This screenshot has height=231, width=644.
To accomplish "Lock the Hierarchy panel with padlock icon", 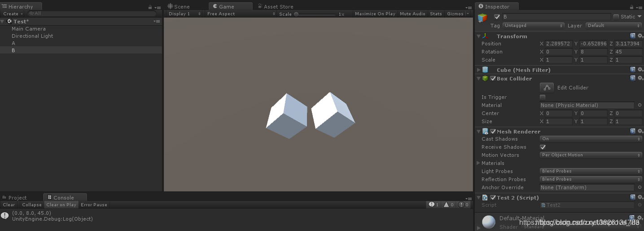I will point(150,7).
